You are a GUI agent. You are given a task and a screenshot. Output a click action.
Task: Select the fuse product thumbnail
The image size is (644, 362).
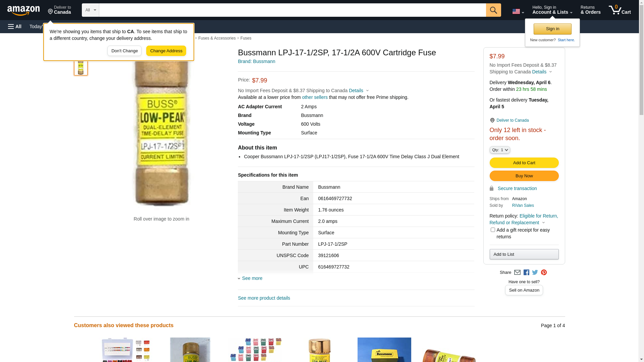pos(81,67)
